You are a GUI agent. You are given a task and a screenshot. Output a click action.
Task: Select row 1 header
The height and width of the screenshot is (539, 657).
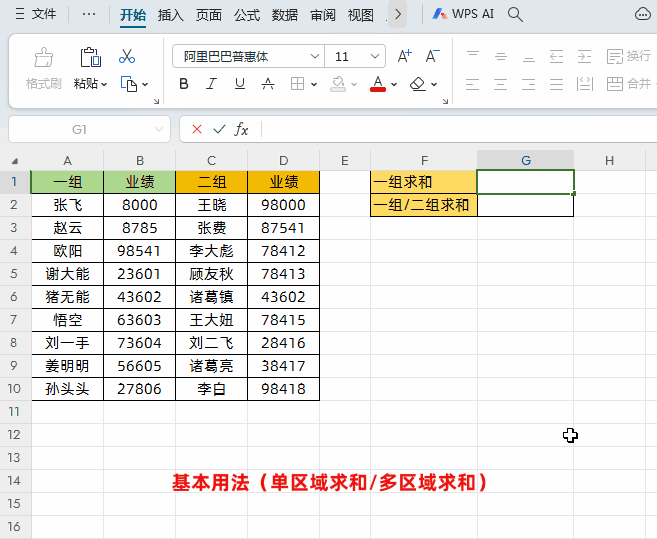[x=15, y=181]
